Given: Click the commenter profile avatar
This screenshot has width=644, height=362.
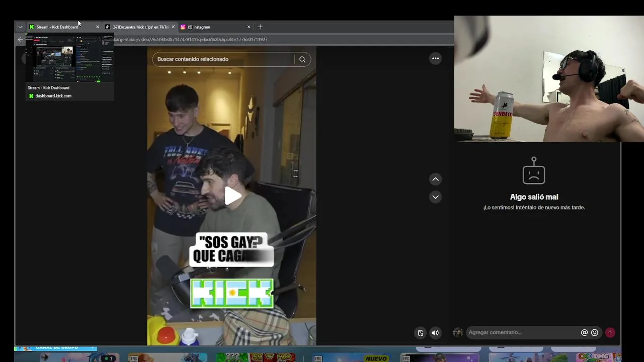Looking at the screenshot, I should point(458,332).
